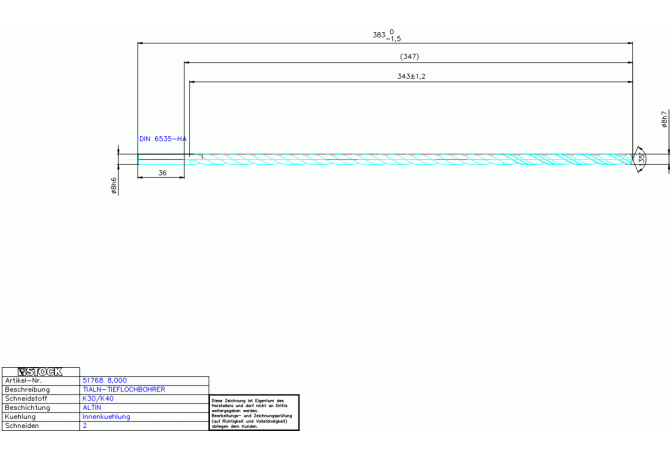Click the ø8h6 shank diameter label
670x460 pixels.
tap(115, 186)
